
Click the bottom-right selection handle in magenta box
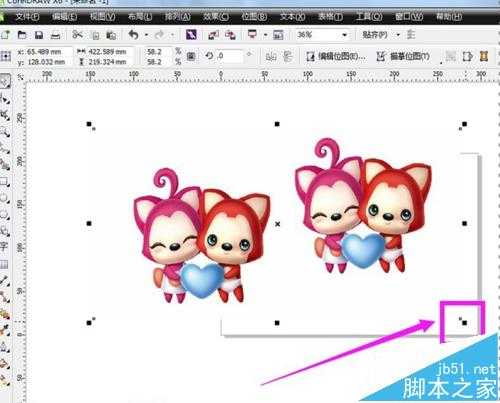(464, 322)
